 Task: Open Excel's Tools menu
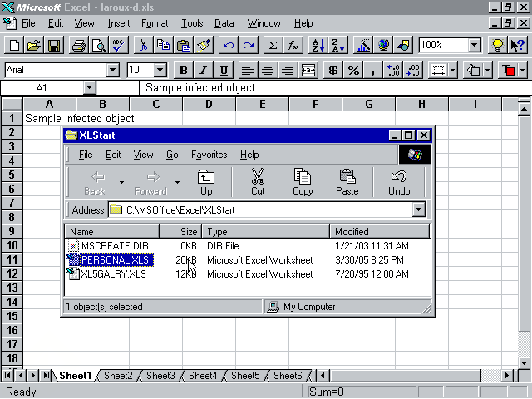click(x=192, y=23)
